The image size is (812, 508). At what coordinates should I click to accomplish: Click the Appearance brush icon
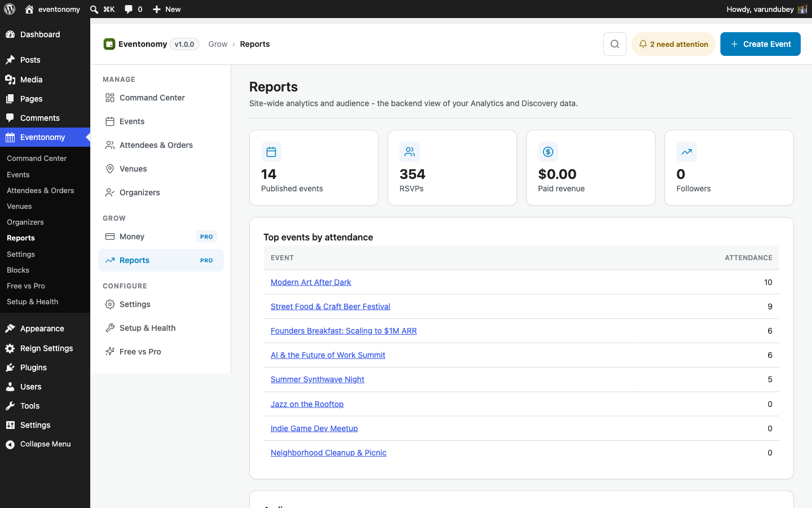pos(10,329)
